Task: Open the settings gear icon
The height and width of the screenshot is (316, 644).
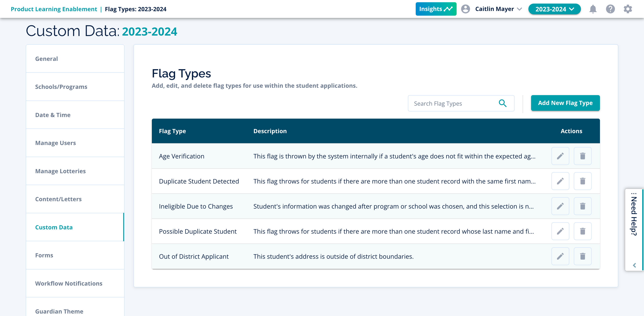Action: (x=627, y=9)
